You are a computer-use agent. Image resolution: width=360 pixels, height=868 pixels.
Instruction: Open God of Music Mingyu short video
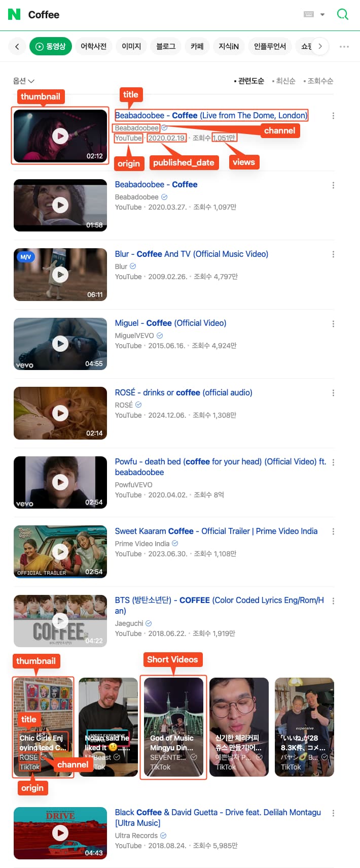point(174,727)
